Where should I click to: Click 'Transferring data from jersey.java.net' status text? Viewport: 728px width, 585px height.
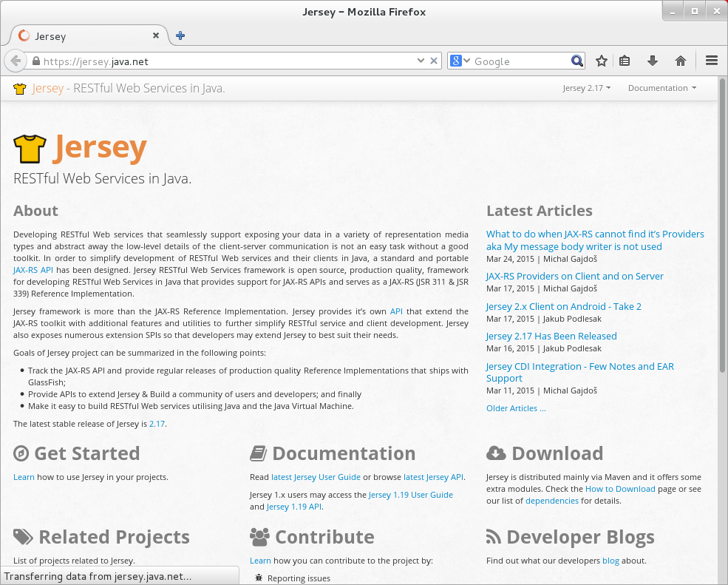pos(98,577)
